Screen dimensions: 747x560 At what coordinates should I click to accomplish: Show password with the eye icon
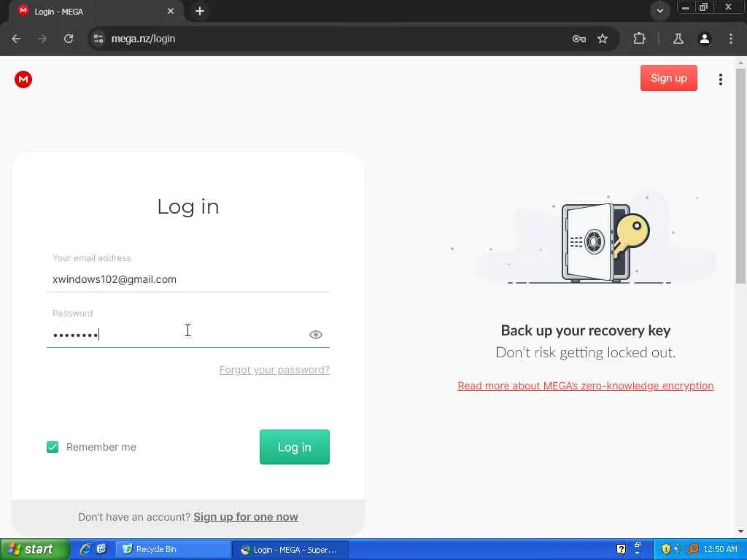coord(315,335)
